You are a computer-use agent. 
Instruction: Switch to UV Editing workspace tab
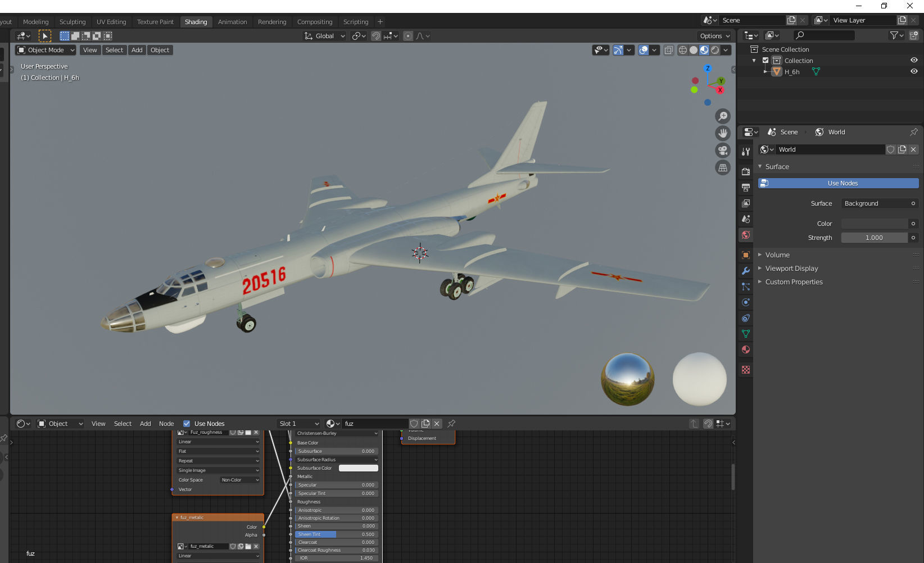tap(111, 22)
